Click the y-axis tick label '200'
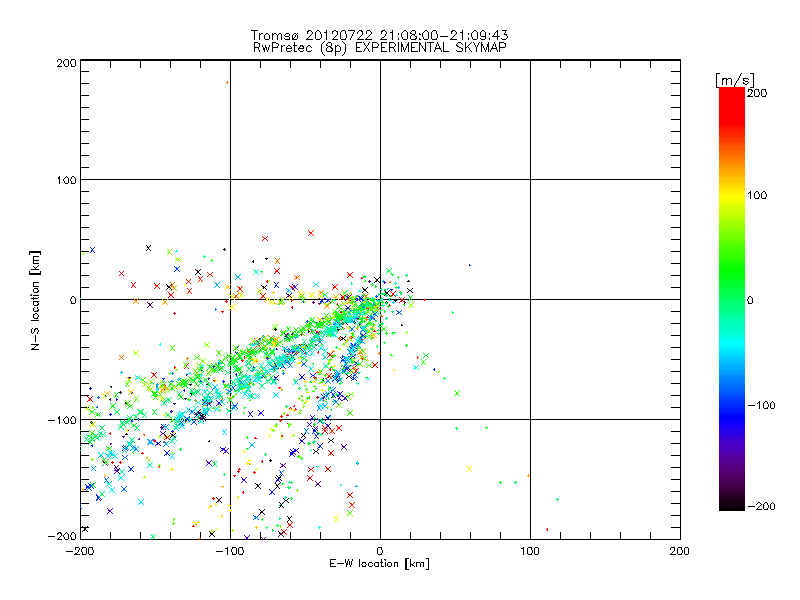 pyautogui.click(x=66, y=63)
